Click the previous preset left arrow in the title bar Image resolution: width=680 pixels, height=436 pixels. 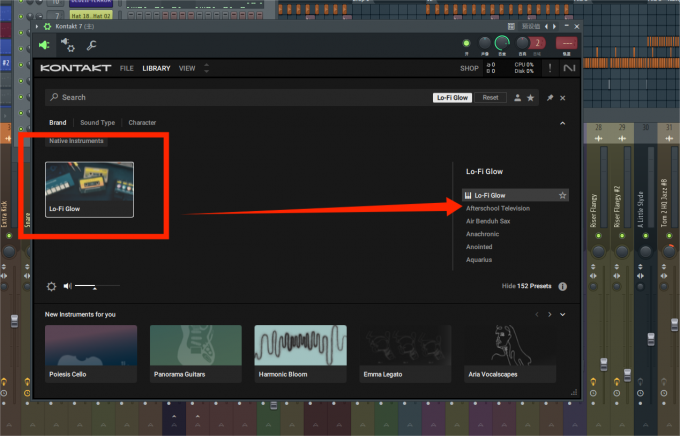point(546,26)
